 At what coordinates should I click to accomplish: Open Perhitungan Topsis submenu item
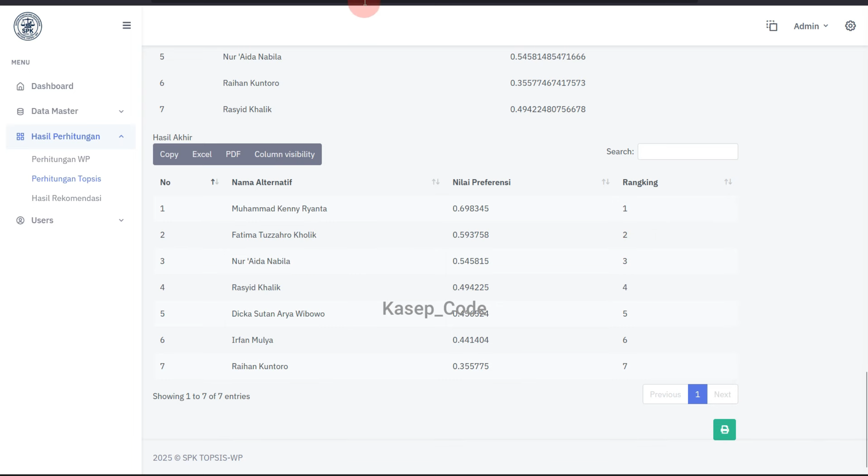pyautogui.click(x=66, y=179)
